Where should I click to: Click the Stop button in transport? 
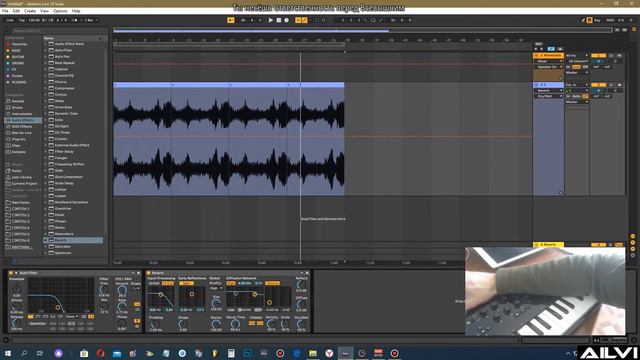click(279, 20)
